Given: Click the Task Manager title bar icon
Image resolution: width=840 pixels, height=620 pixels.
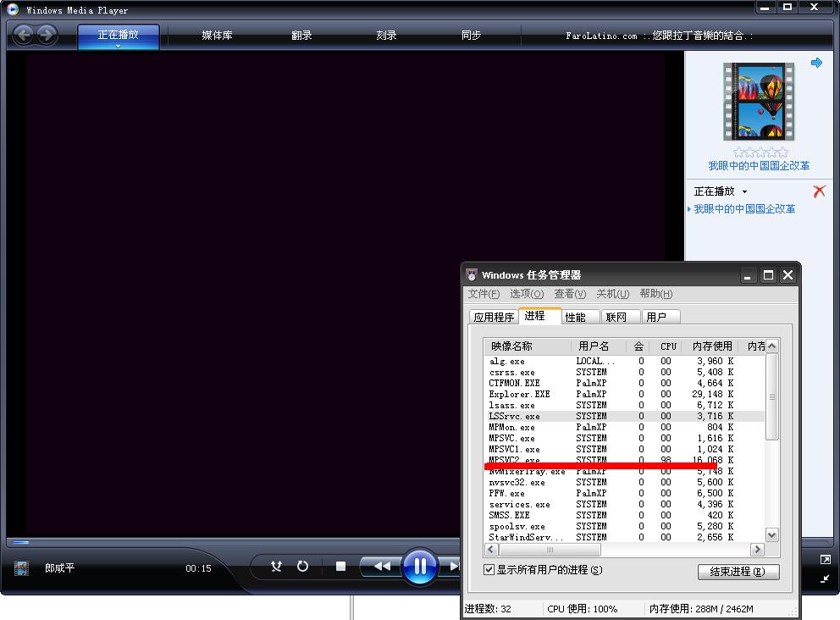Looking at the screenshot, I should click(472, 275).
